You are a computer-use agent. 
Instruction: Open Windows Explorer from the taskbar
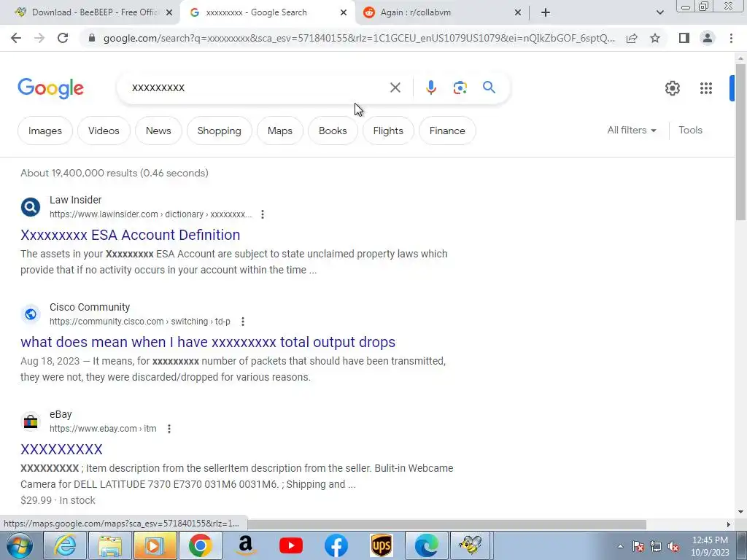coord(110,545)
